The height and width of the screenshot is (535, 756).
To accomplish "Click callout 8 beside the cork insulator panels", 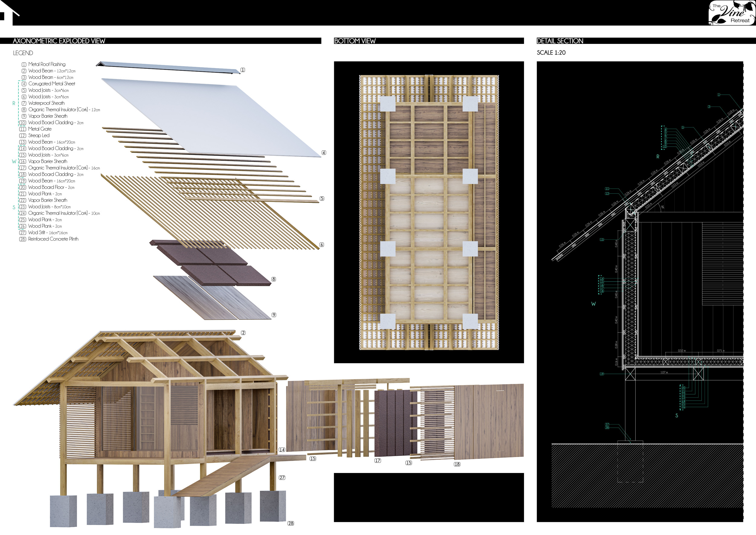I will point(274,279).
